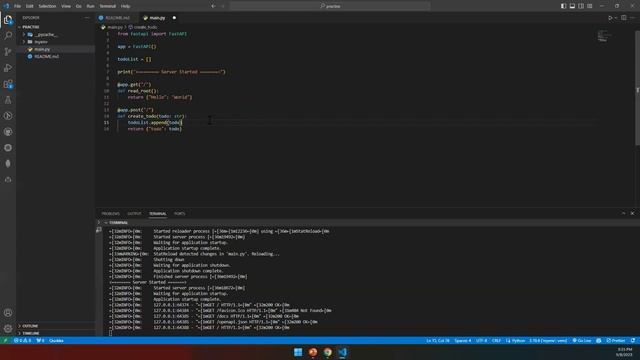
Task: Click the unsaved dot on main.py tab
Action: point(174,18)
